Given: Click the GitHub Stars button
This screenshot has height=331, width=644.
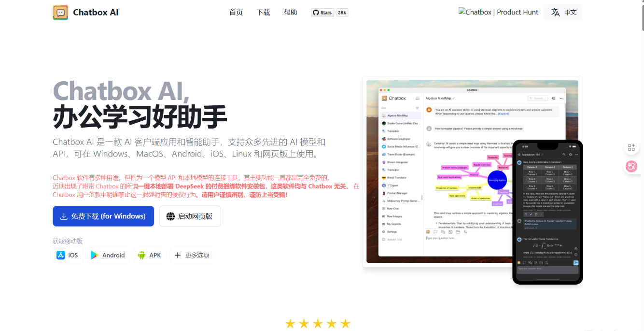Looking at the screenshot, I should point(322,13).
